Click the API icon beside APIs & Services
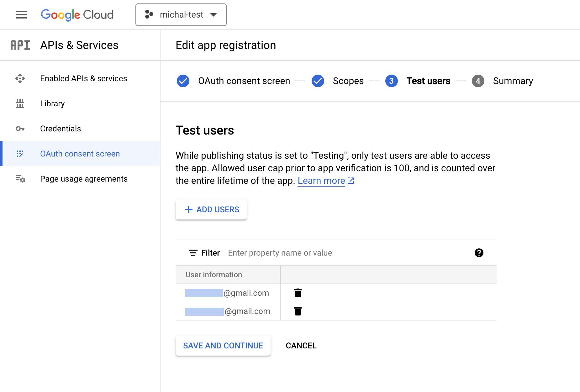Screen dimensions: 580x392 click(20, 45)
